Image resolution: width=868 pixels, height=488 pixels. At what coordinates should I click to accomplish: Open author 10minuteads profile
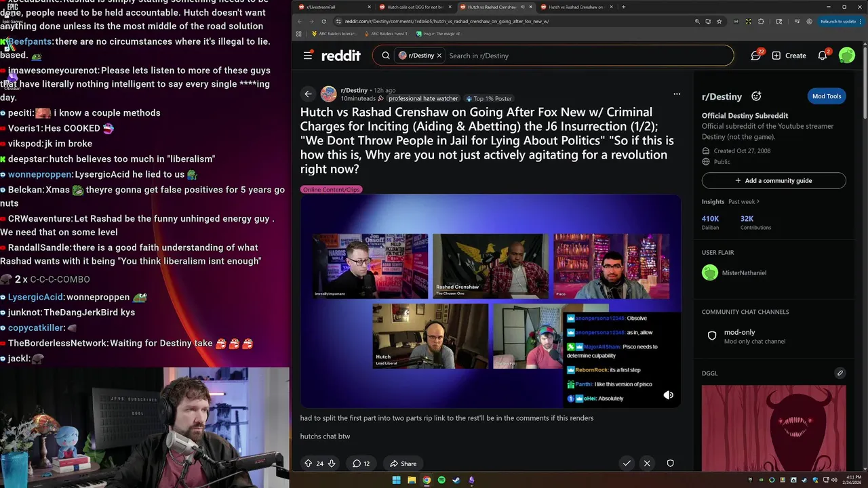(x=358, y=98)
